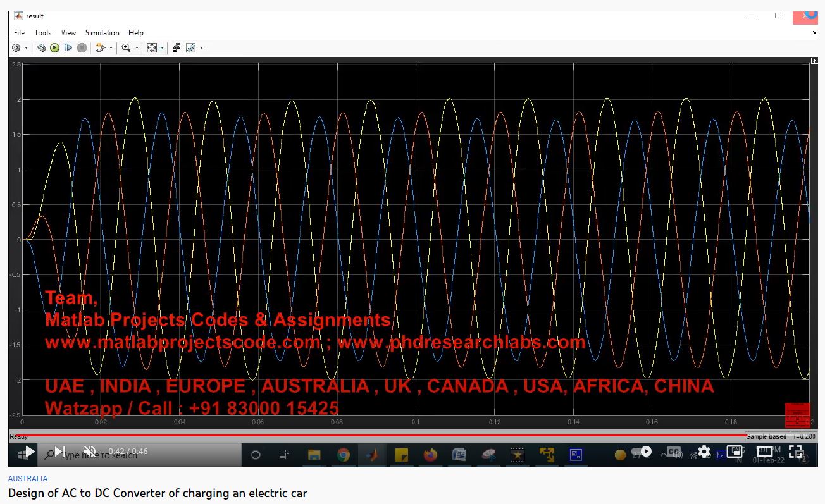This screenshot has width=825, height=504.
Task: Open the star film-strip taskbar app
Action: pos(518,455)
